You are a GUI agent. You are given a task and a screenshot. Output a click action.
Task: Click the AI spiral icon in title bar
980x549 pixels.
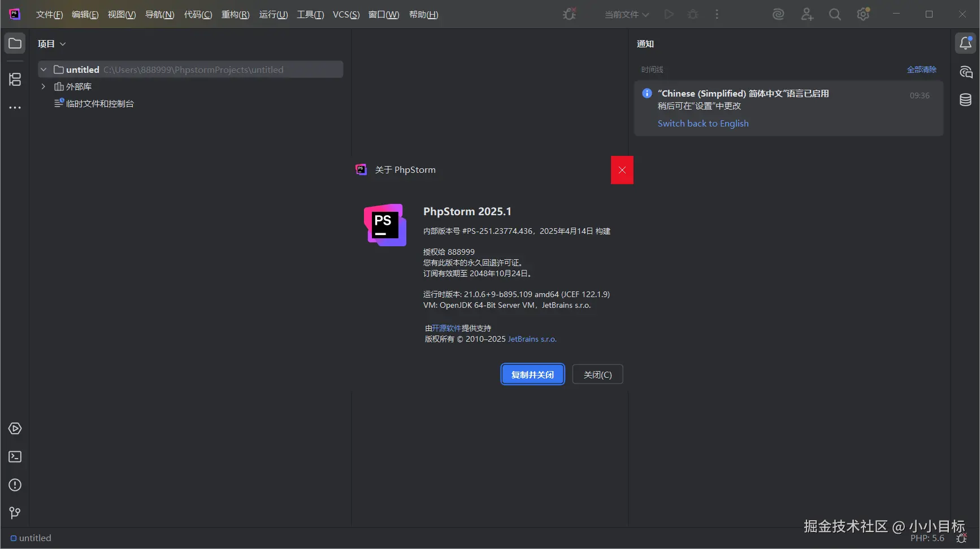(x=779, y=14)
